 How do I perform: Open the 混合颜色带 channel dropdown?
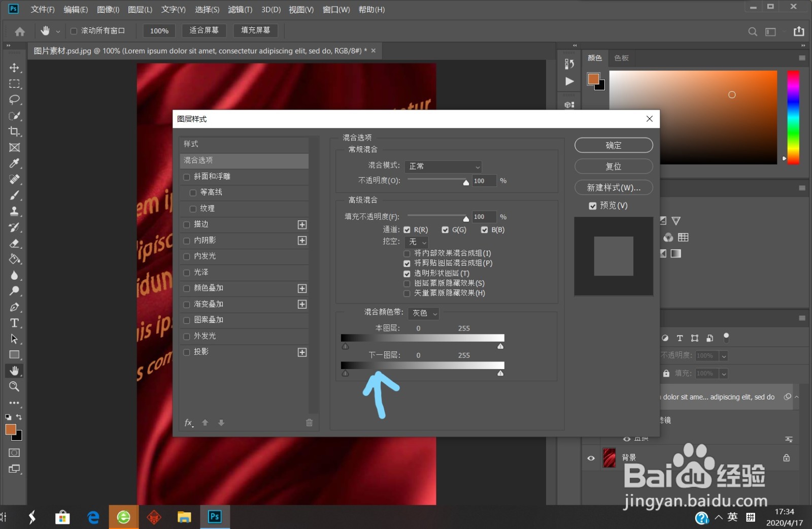pyautogui.click(x=423, y=313)
